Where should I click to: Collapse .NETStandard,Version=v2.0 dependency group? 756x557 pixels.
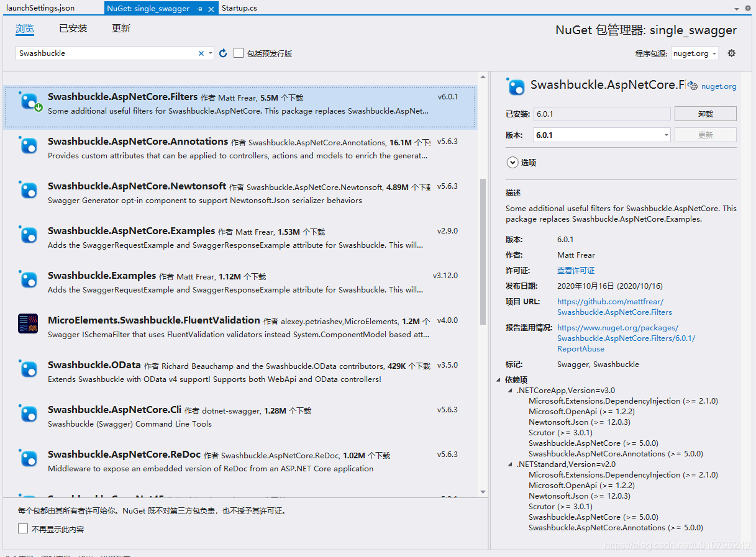(511, 464)
